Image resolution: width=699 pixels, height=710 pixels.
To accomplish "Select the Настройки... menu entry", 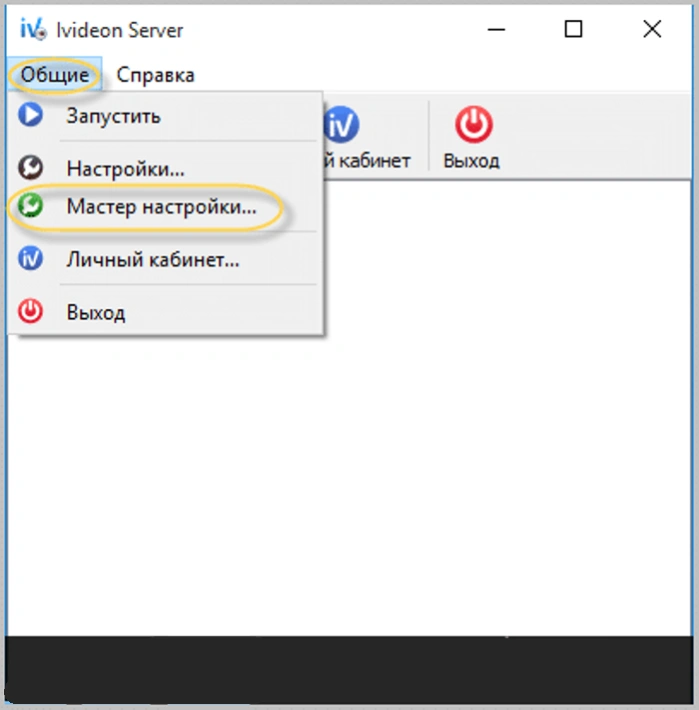I will tap(166, 168).
